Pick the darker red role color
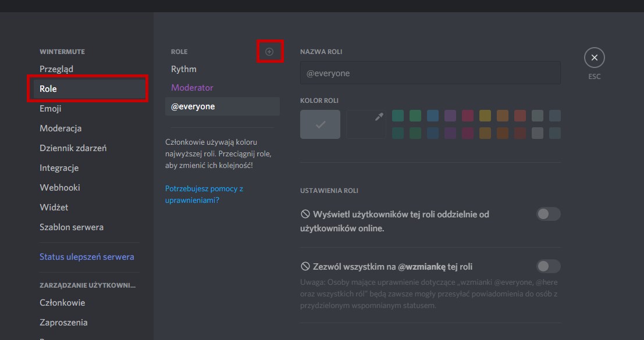644x340 pixels. pyautogui.click(x=520, y=133)
